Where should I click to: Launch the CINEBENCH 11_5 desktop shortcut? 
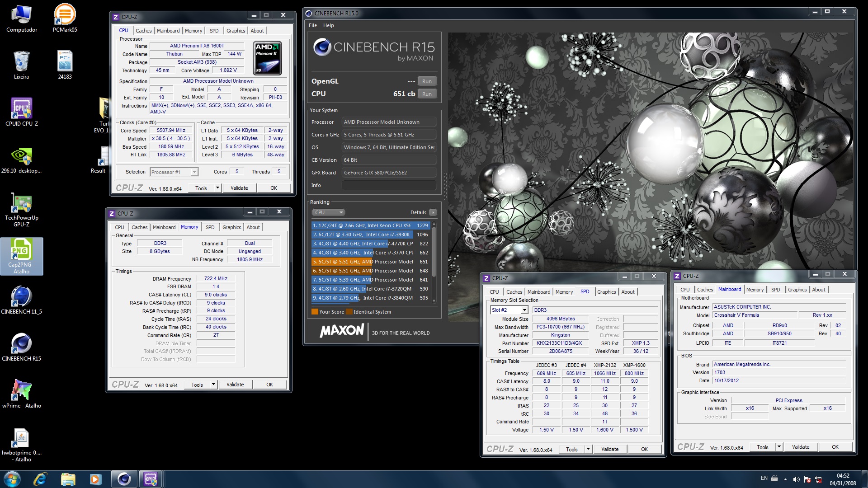click(x=21, y=300)
